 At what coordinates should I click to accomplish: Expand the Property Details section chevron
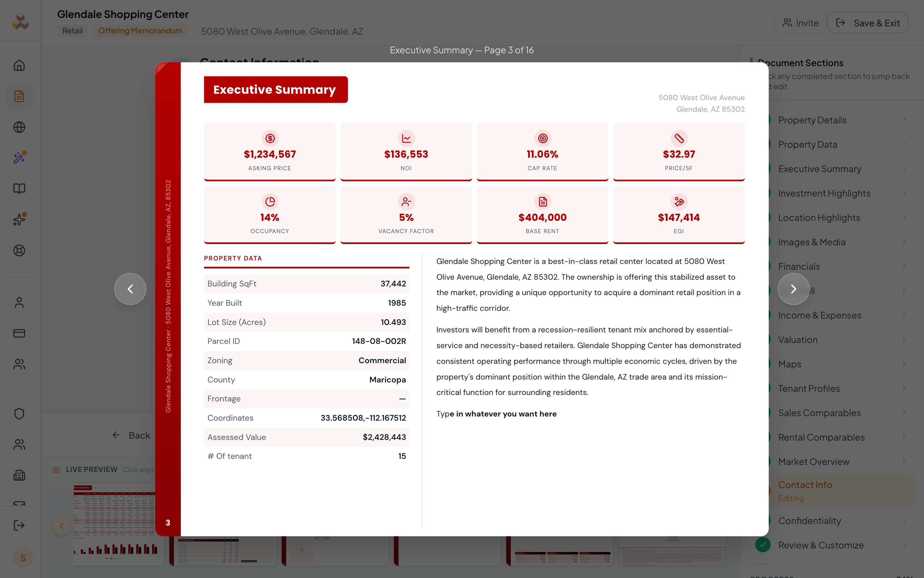coord(904,120)
